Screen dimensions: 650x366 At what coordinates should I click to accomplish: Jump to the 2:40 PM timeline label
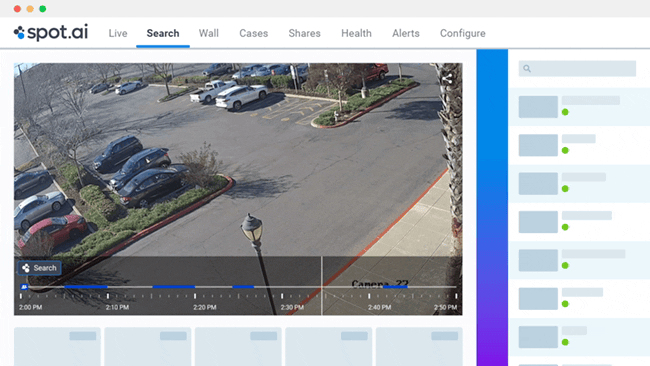380,307
